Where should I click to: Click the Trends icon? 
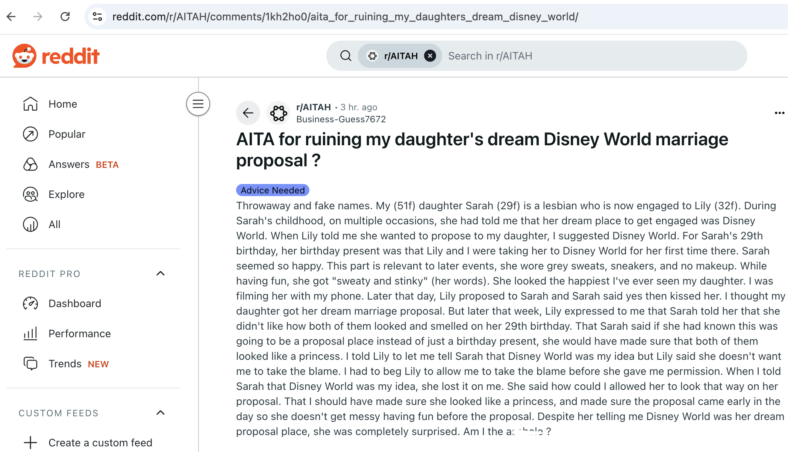point(30,364)
